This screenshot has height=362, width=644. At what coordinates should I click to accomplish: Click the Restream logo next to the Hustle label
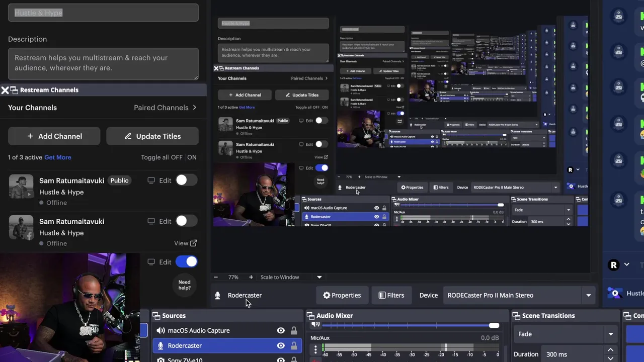click(614, 293)
